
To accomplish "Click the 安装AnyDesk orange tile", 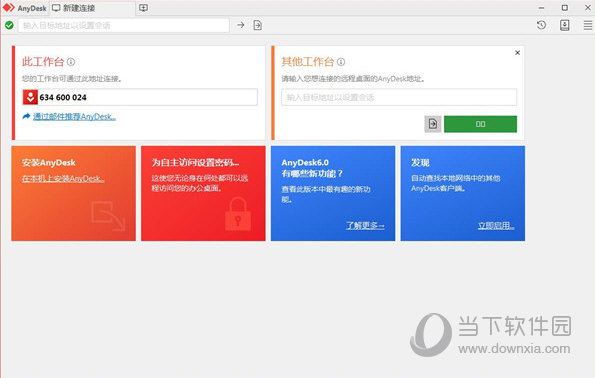I will tap(74, 193).
